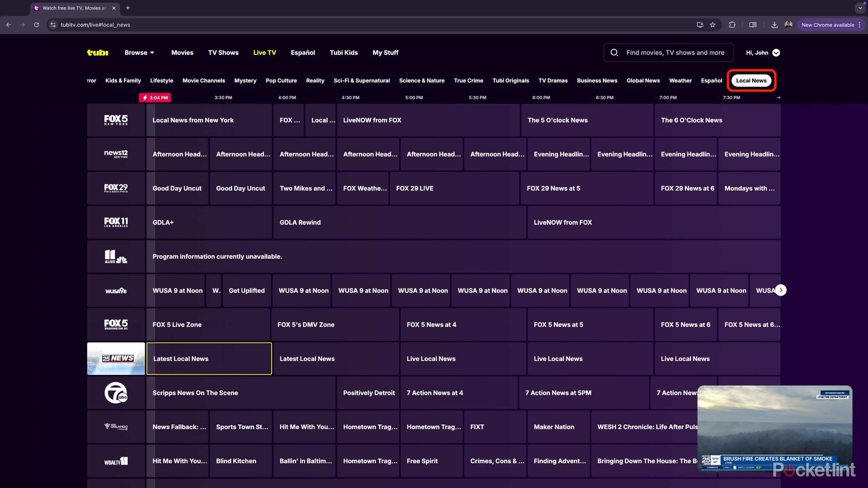Select the FOX 11 Los Angeles channel logo

click(116, 222)
